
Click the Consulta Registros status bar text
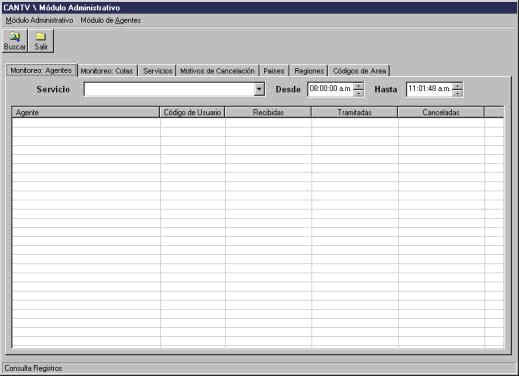[x=33, y=368]
